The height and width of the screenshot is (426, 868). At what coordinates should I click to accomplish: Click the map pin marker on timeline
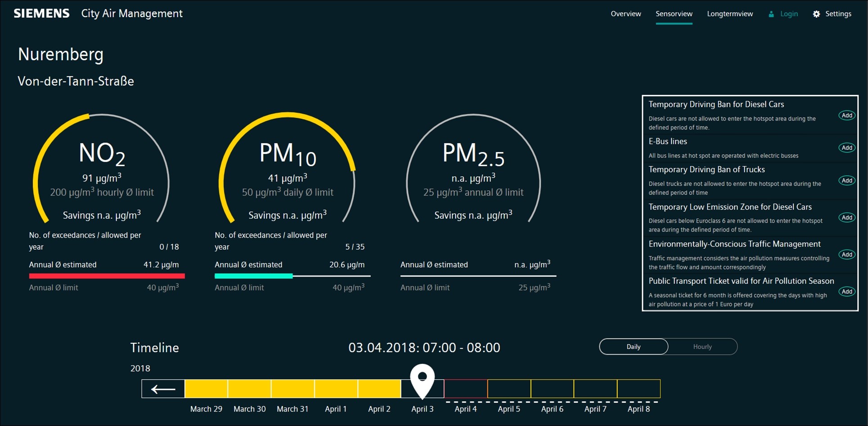(422, 380)
